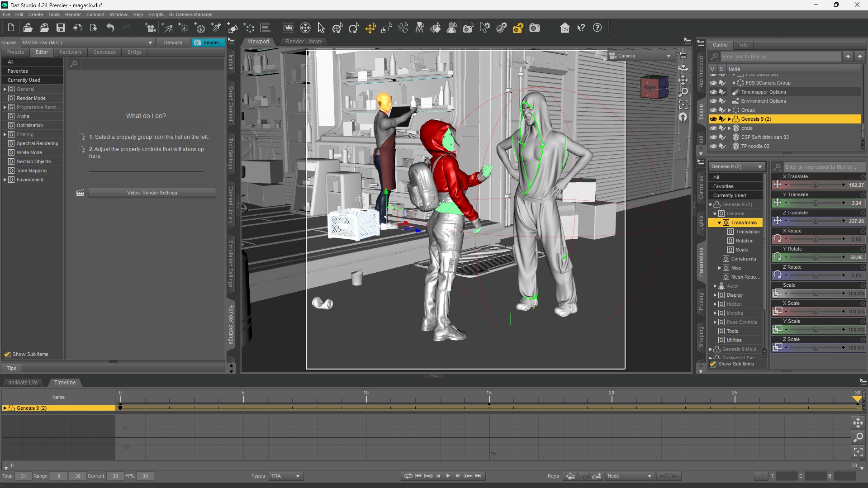
Task: Toggle timeline loop playback
Action: click(408, 476)
